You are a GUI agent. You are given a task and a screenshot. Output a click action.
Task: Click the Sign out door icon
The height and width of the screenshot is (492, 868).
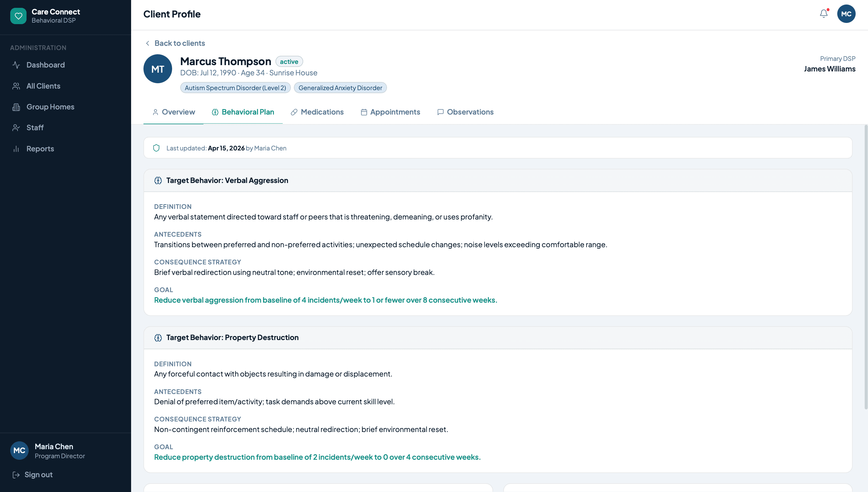[16, 475]
